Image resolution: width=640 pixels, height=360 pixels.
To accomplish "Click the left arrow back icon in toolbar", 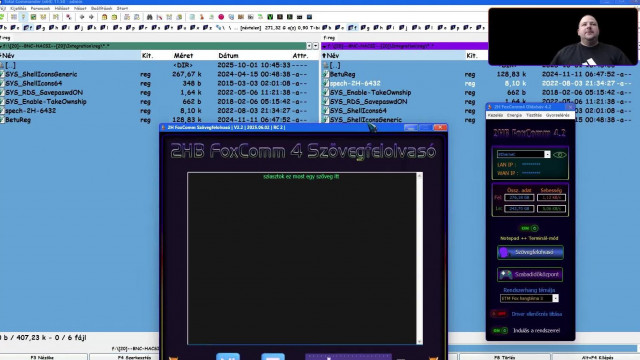I will coord(82,17).
